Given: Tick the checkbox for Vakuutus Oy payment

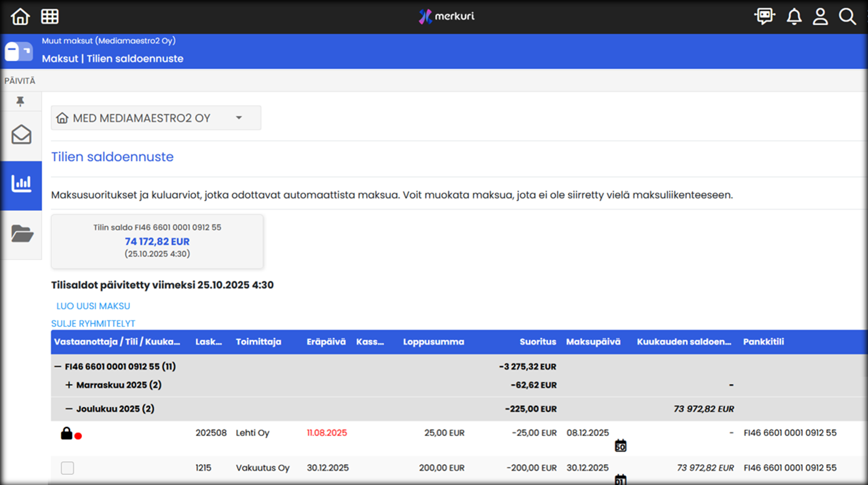Looking at the screenshot, I should pos(67,468).
